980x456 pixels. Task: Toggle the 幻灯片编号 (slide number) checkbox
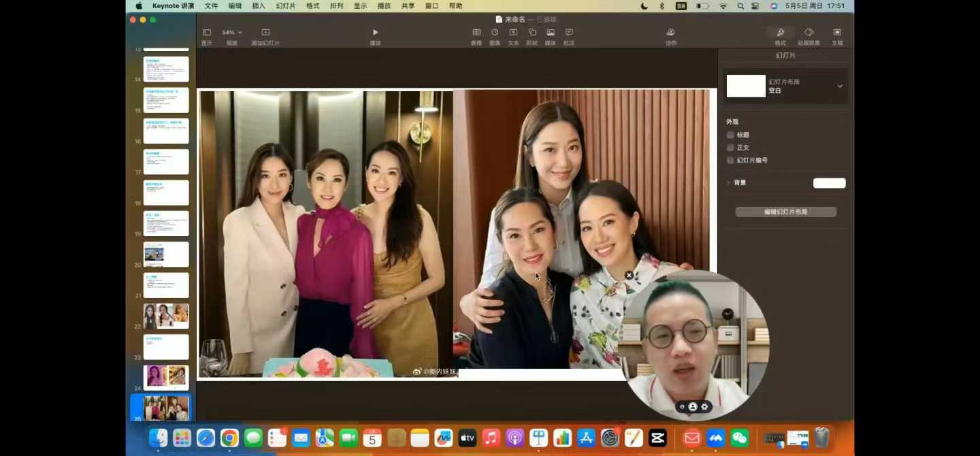coord(730,161)
